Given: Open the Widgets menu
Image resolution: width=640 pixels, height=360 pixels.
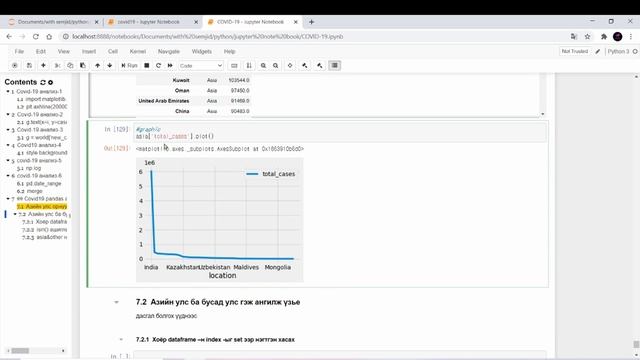Looking at the screenshot, I should (x=202, y=51).
